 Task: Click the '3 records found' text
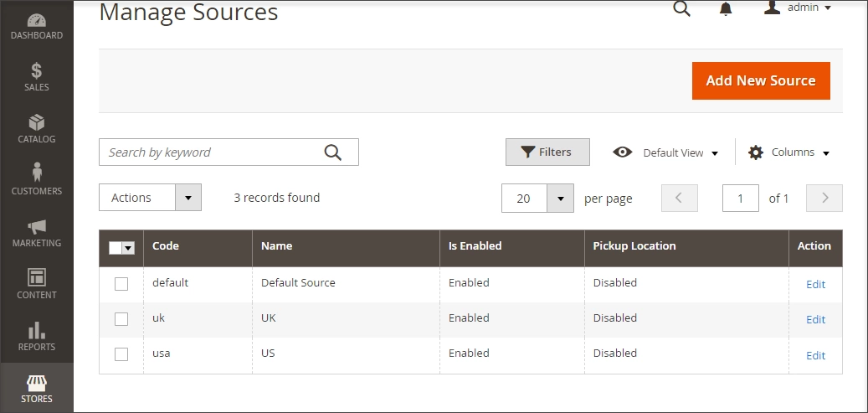(x=277, y=198)
